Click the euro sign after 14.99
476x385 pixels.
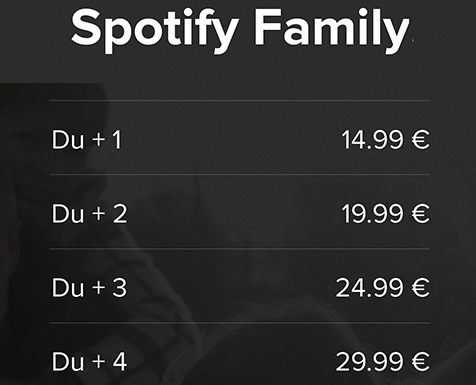point(421,140)
